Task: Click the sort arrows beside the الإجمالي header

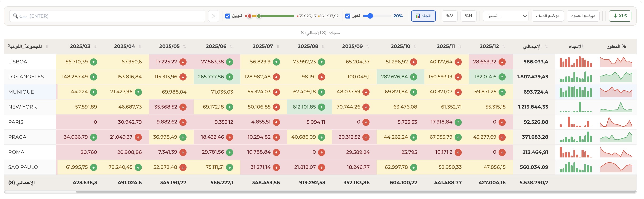Action: coord(546,47)
